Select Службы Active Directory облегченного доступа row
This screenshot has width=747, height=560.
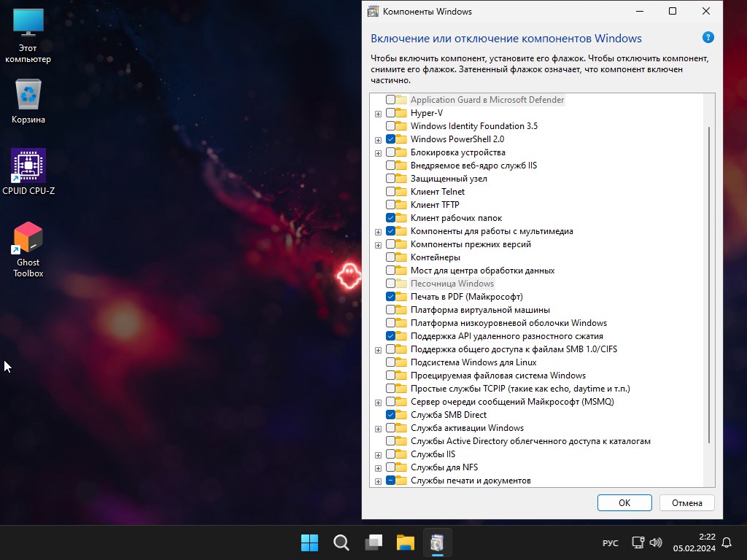(x=530, y=441)
